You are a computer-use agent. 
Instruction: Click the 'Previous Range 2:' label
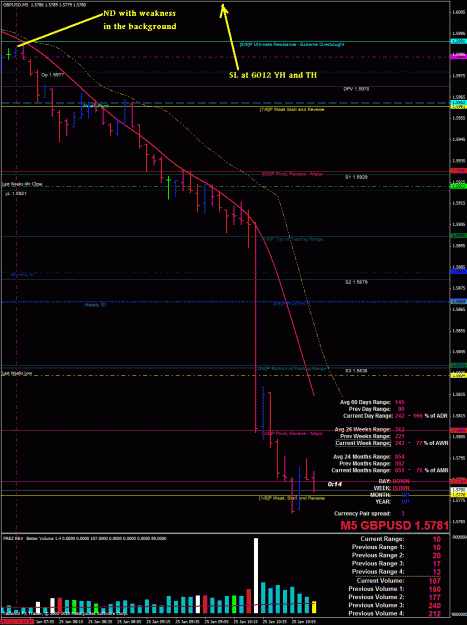coord(378,555)
